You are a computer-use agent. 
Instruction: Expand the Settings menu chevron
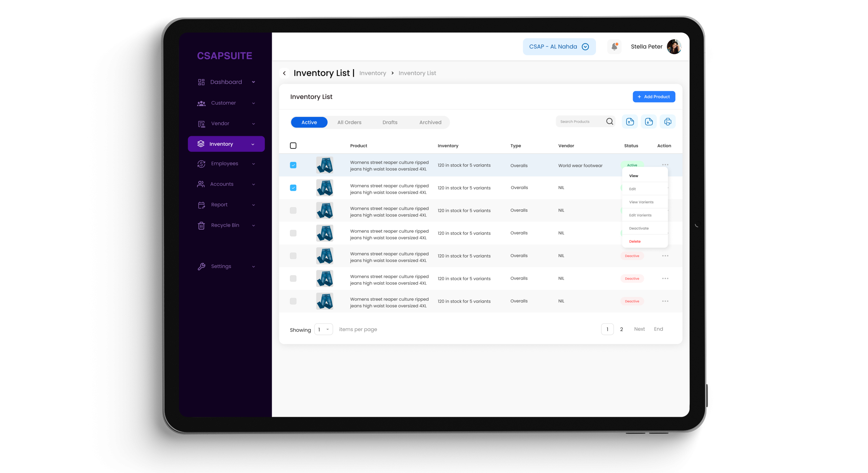[254, 266]
